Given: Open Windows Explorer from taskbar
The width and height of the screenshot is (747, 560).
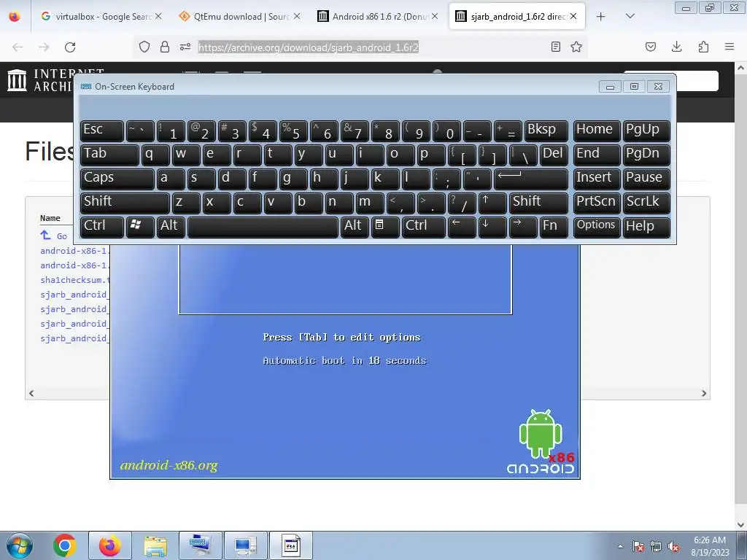Looking at the screenshot, I should [x=155, y=545].
